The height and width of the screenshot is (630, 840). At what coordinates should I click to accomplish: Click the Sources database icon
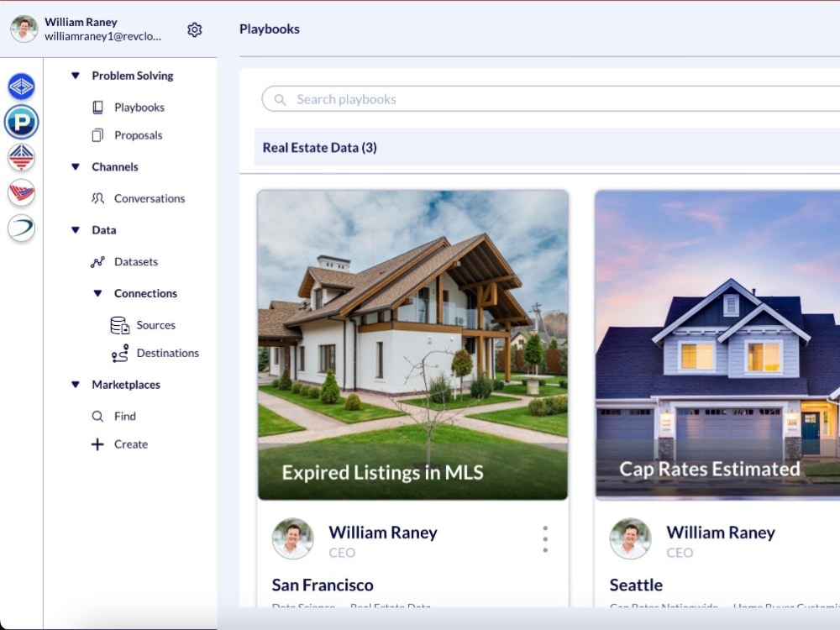pos(119,325)
